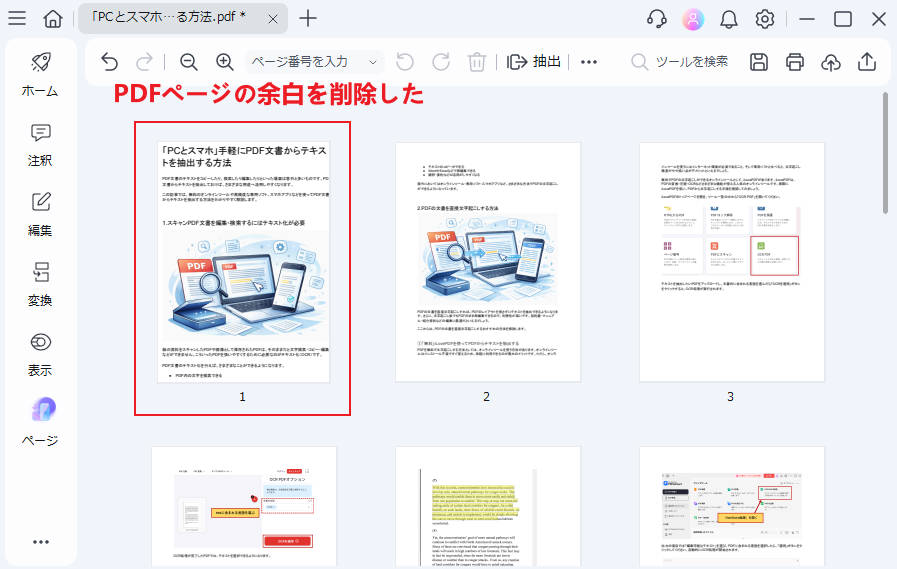This screenshot has width=897, height=569.
Task: Close the PDF document tab
Action: [273, 19]
